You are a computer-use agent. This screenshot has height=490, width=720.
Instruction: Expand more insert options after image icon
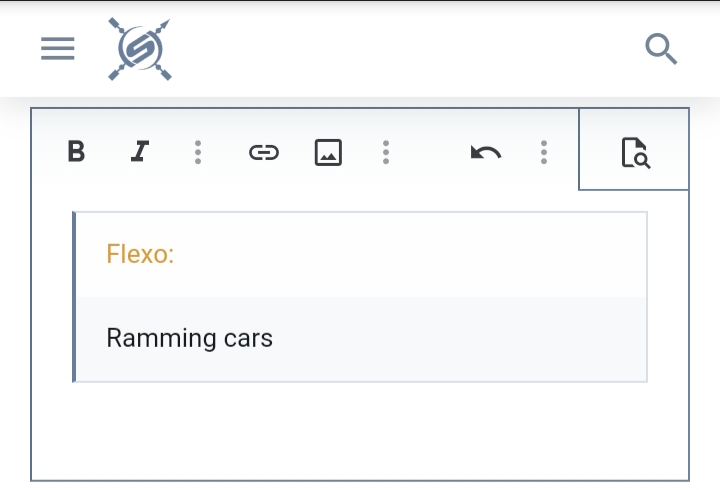pyautogui.click(x=386, y=152)
